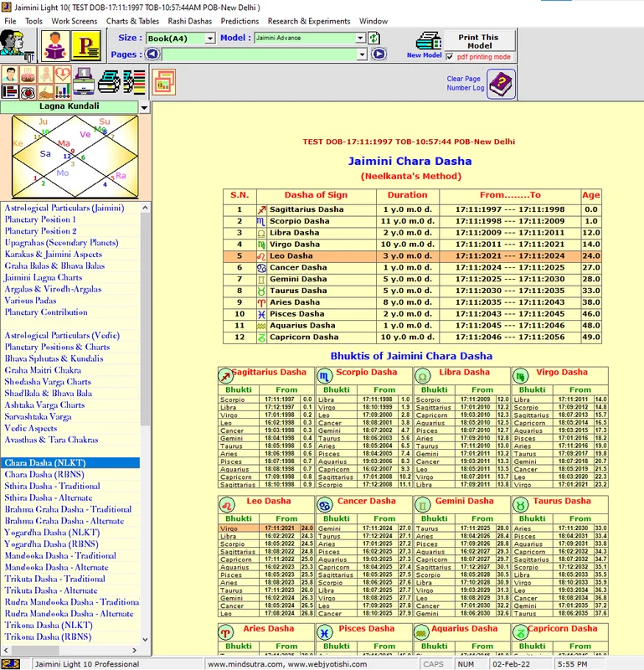Open the purple help book icon
Viewport: 644px width, 670px height.
pyautogui.click(x=501, y=83)
